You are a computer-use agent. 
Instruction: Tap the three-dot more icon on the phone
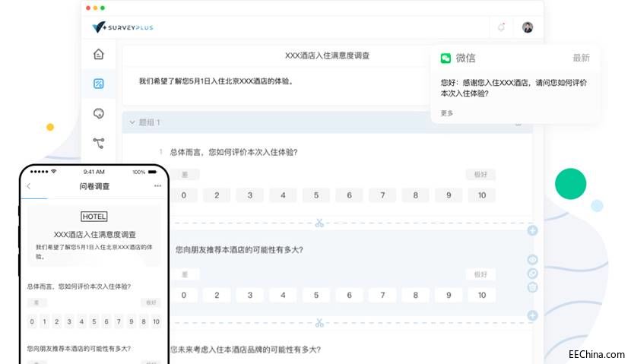[x=157, y=186]
